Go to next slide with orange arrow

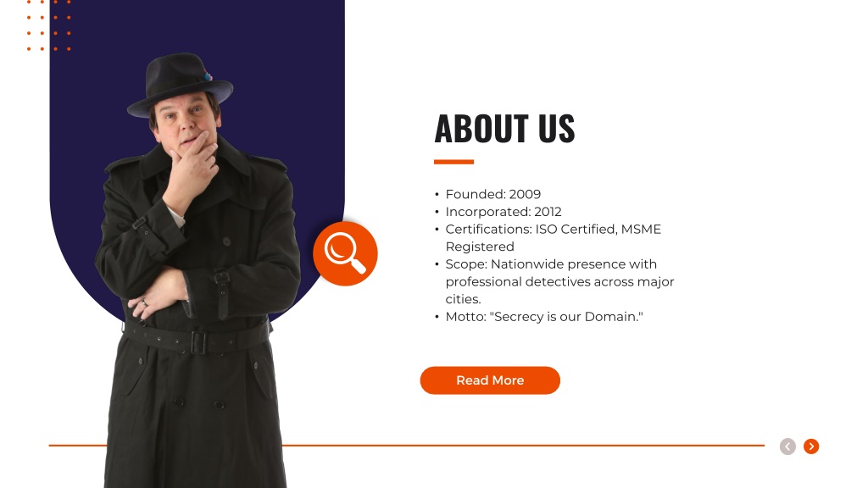pyautogui.click(x=811, y=446)
